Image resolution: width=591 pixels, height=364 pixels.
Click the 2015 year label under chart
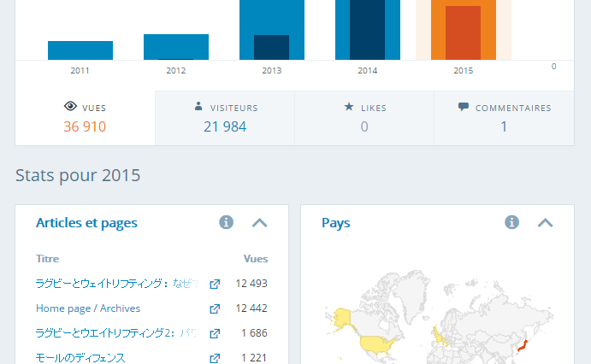pyautogui.click(x=464, y=71)
